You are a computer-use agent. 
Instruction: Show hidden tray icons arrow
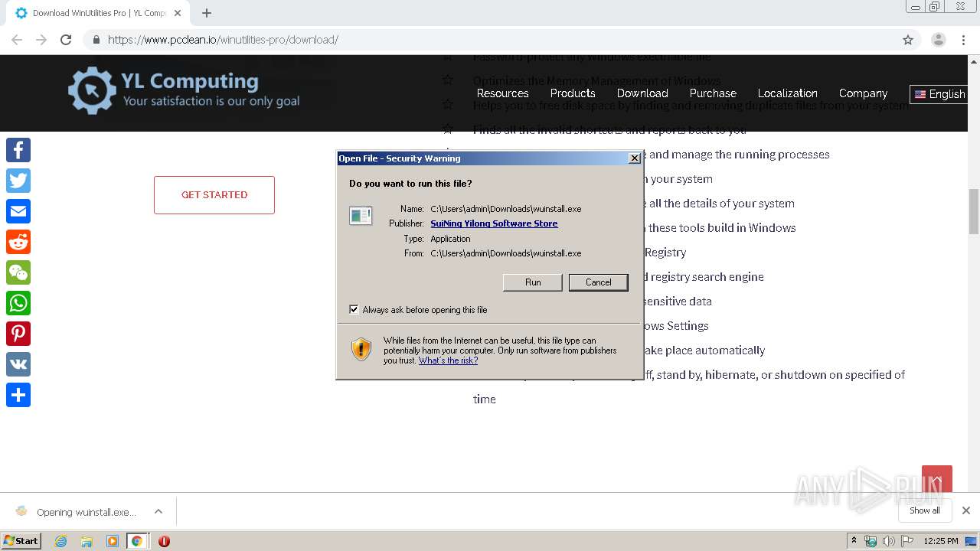click(x=854, y=541)
